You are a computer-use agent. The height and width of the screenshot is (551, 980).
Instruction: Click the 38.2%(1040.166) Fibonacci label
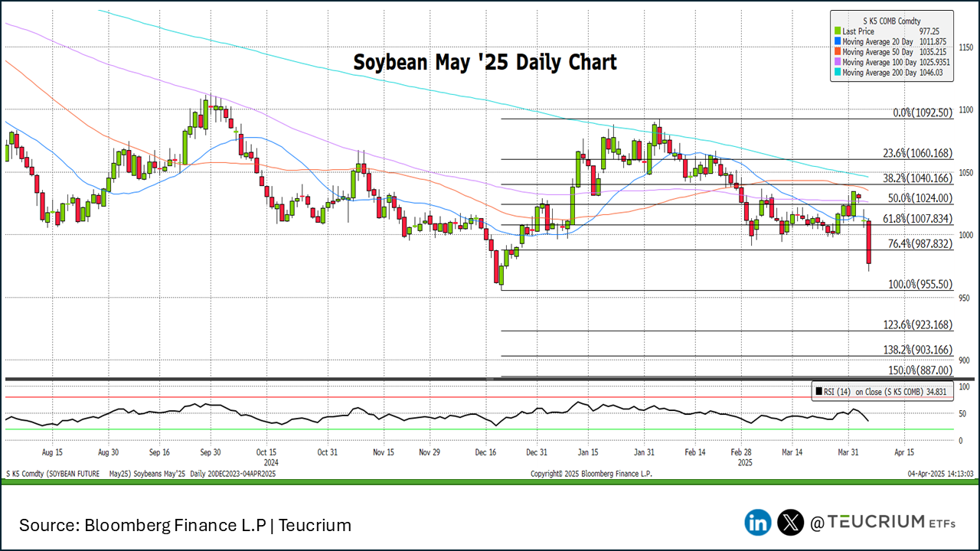[x=918, y=178]
